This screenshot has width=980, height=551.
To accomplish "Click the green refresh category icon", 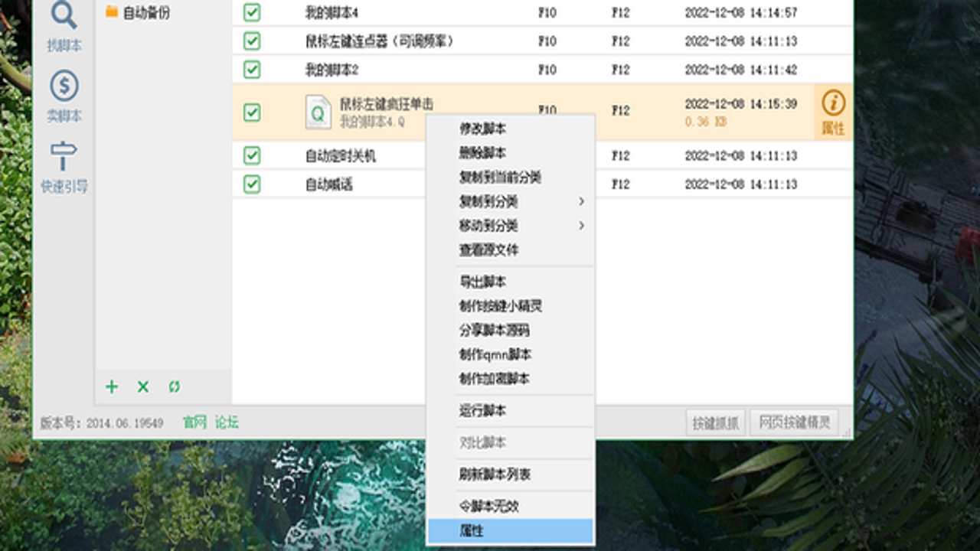I will tap(175, 386).
